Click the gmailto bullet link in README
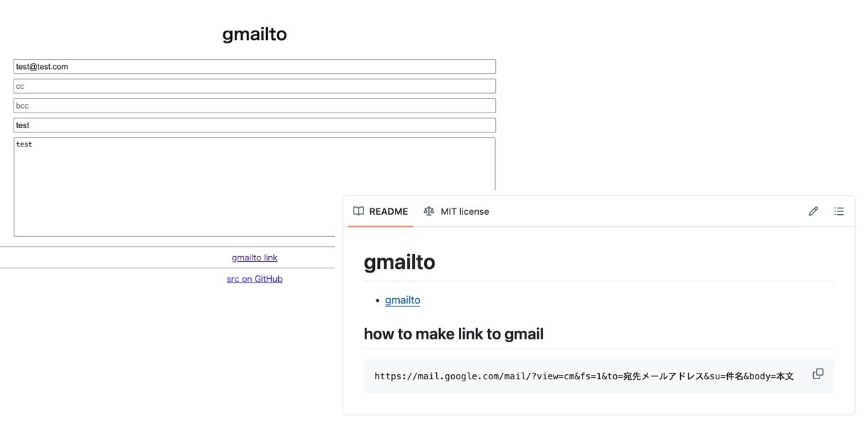Viewport: 868px width, 434px height. point(403,300)
